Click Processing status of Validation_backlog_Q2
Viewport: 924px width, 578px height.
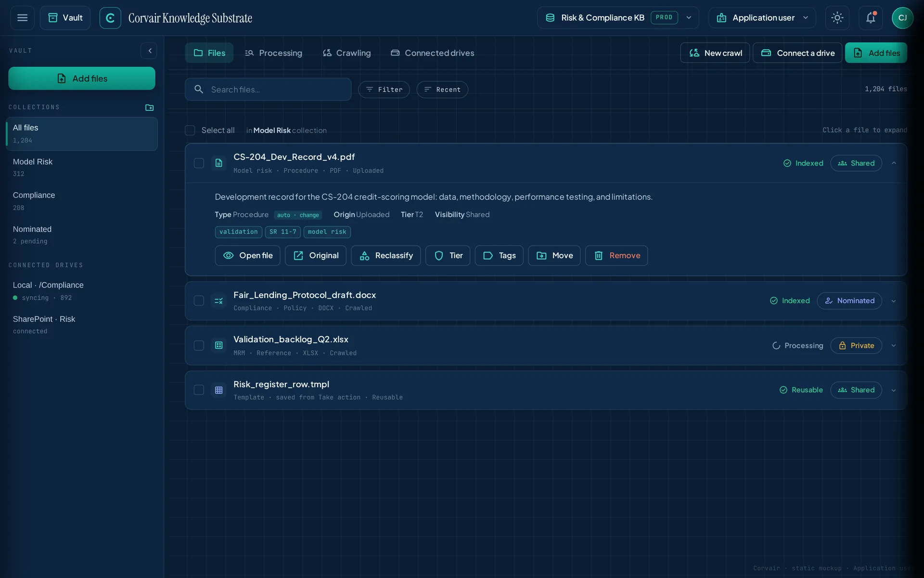coord(797,345)
